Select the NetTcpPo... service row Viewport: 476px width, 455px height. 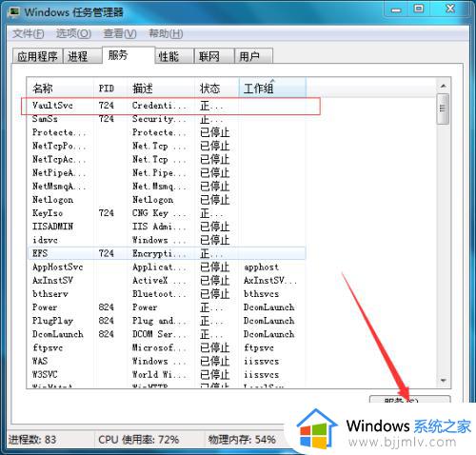167,146
